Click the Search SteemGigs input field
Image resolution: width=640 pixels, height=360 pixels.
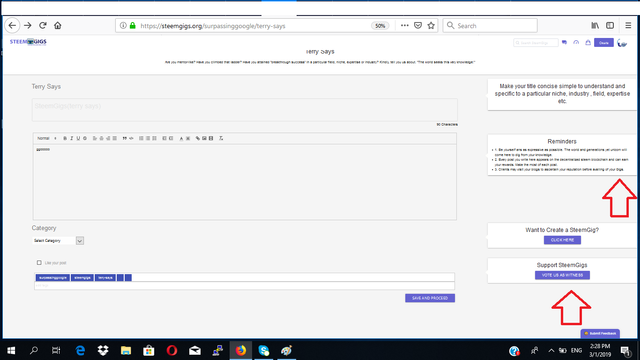point(536,42)
